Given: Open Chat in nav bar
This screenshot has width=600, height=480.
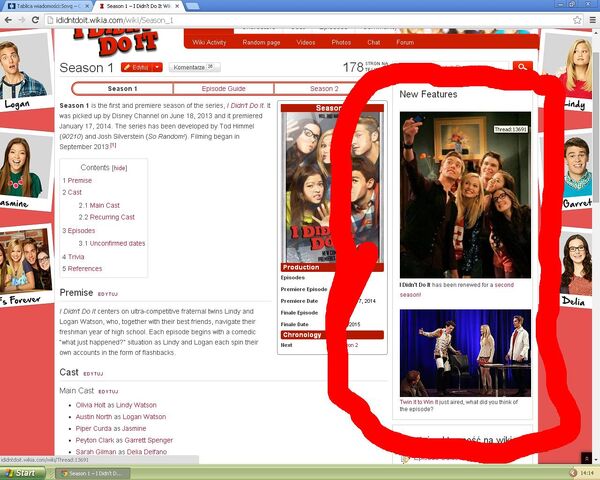Looking at the screenshot, I should (x=373, y=42).
